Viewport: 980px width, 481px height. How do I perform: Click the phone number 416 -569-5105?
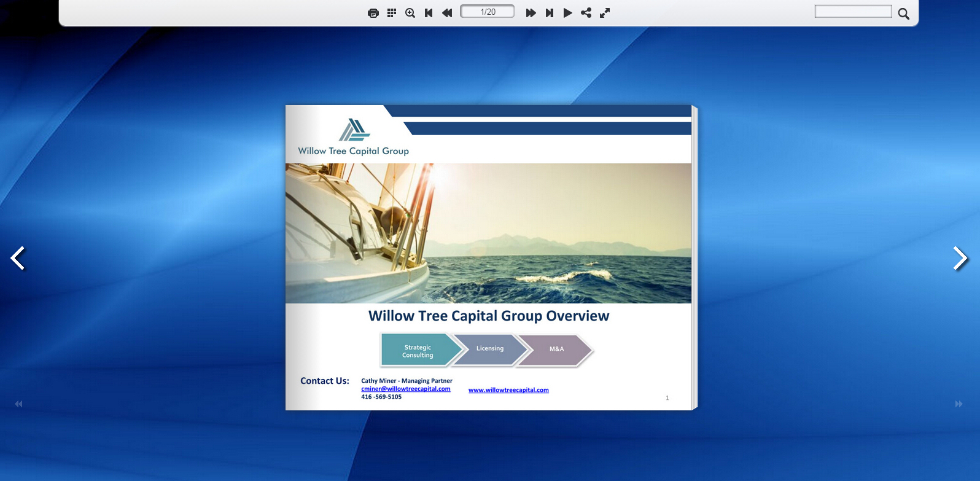(381, 397)
